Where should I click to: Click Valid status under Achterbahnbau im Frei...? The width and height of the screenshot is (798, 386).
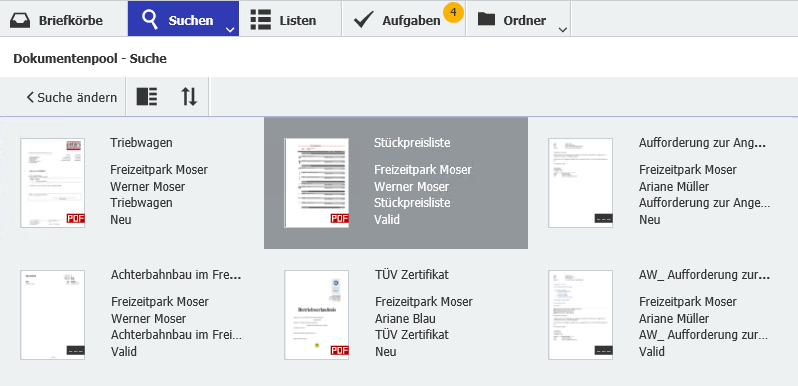(x=124, y=352)
